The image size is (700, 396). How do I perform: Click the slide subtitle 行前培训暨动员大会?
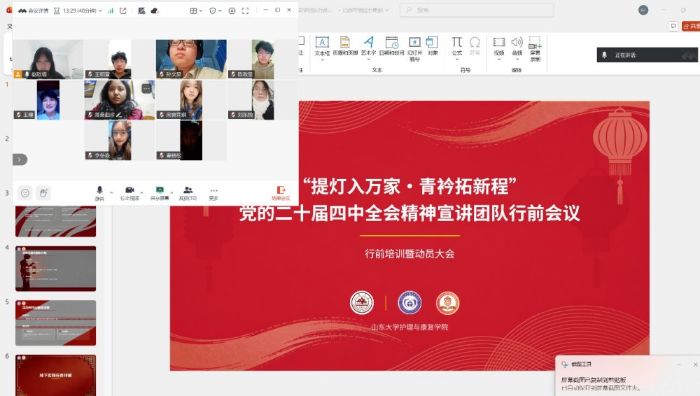pos(409,254)
